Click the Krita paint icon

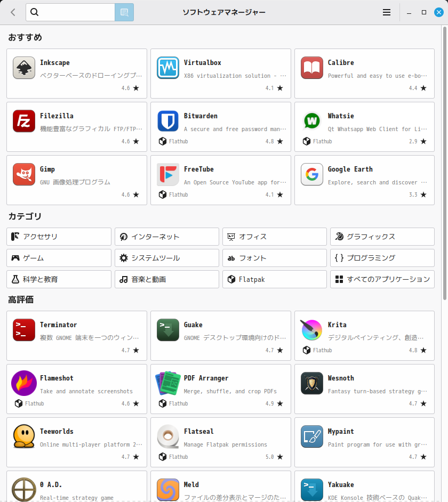click(311, 330)
